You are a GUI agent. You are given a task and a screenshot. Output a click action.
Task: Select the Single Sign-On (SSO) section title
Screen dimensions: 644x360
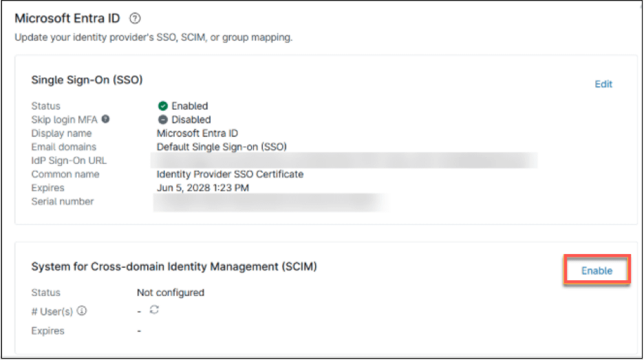coord(87,80)
